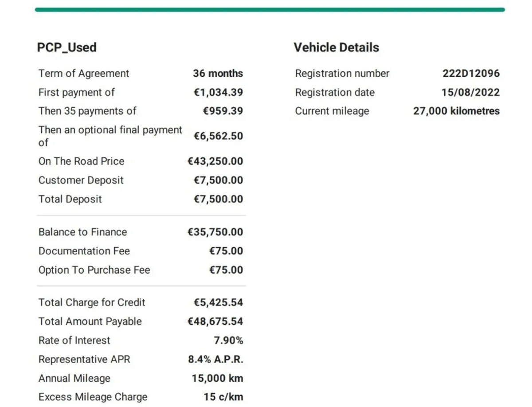Click the optional final payment €6,562.50
Screen dimensions: 532x407
click(218, 136)
